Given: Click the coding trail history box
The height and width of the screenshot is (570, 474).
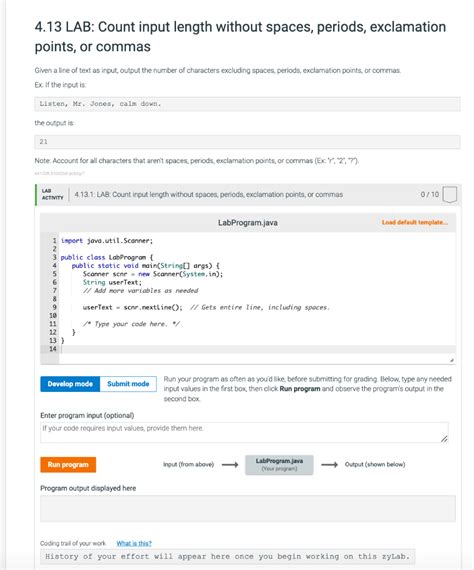Looking at the screenshot, I should tap(228, 557).
